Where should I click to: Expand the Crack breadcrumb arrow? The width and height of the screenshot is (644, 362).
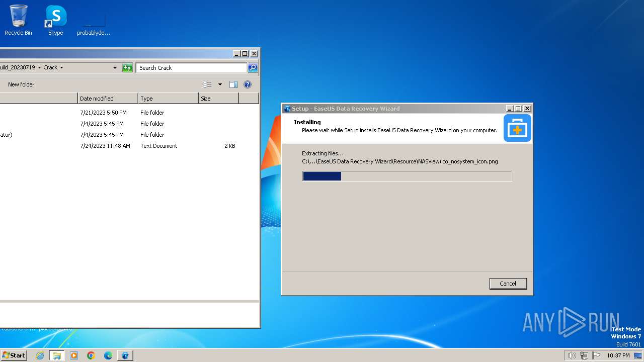61,67
